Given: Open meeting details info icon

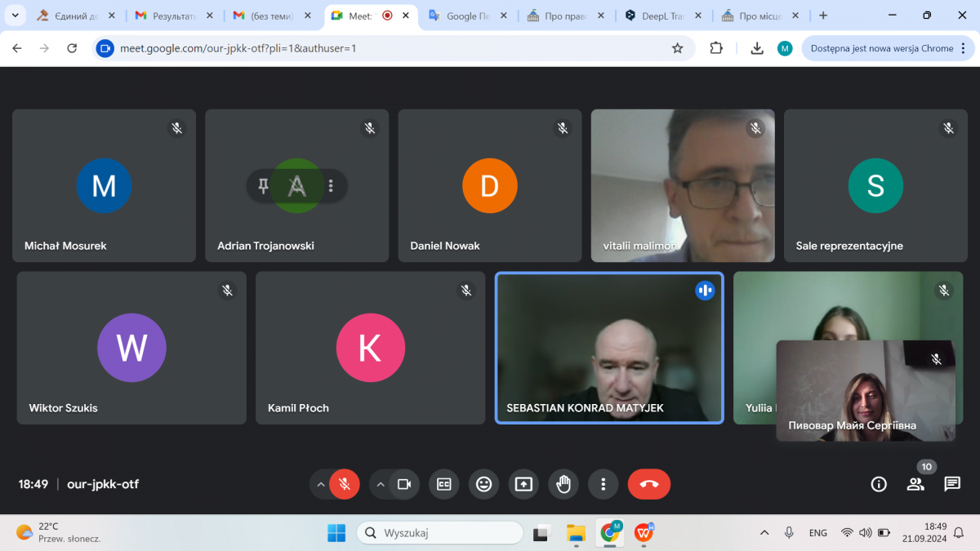Looking at the screenshot, I should [x=879, y=484].
